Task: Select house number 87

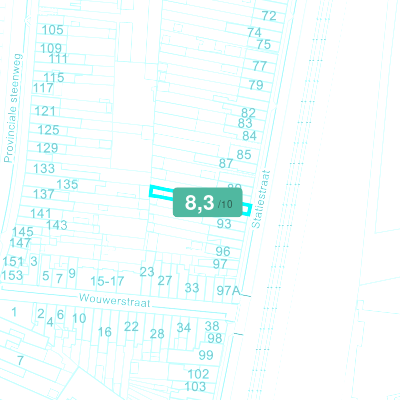Action: pos(226,163)
